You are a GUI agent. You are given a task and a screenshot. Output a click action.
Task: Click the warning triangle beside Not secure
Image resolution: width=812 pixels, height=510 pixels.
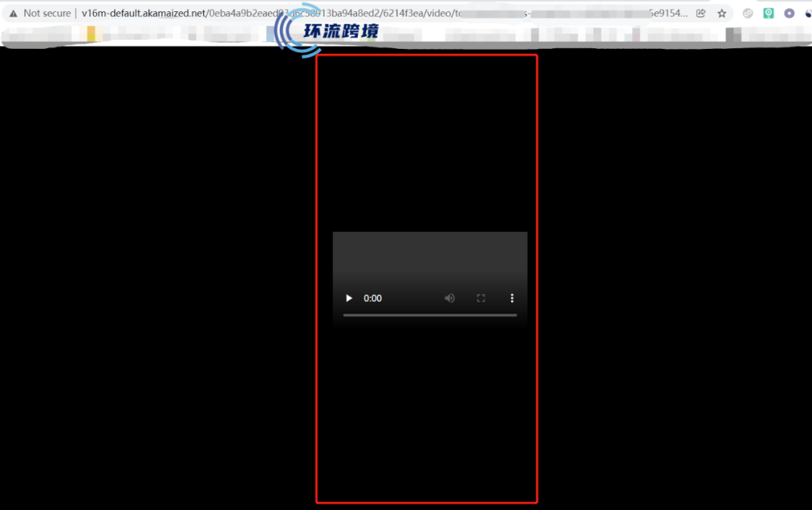tap(13, 13)
